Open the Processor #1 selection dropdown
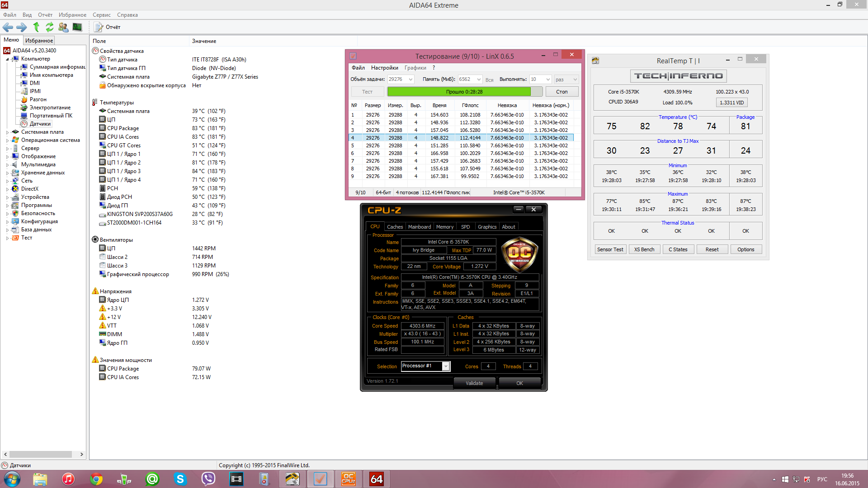 coord(446,366)
